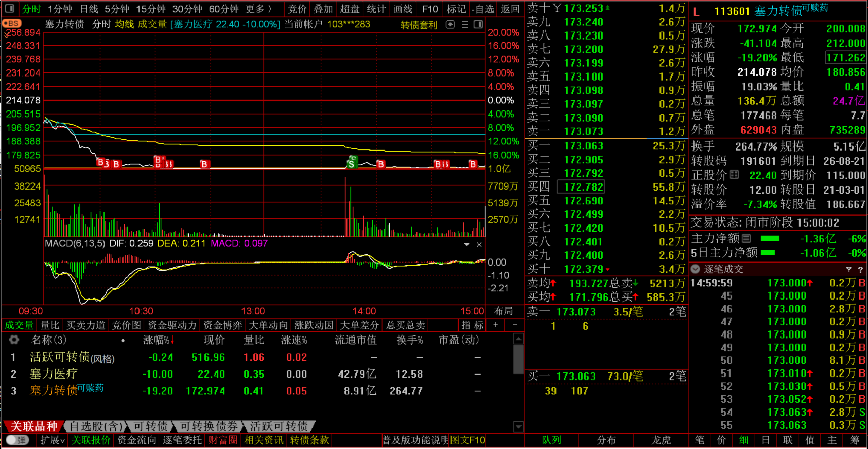Viewport: 868px width, 449px height.
Task: Click the details icon beside 正股价
Action: coord(734,175)
